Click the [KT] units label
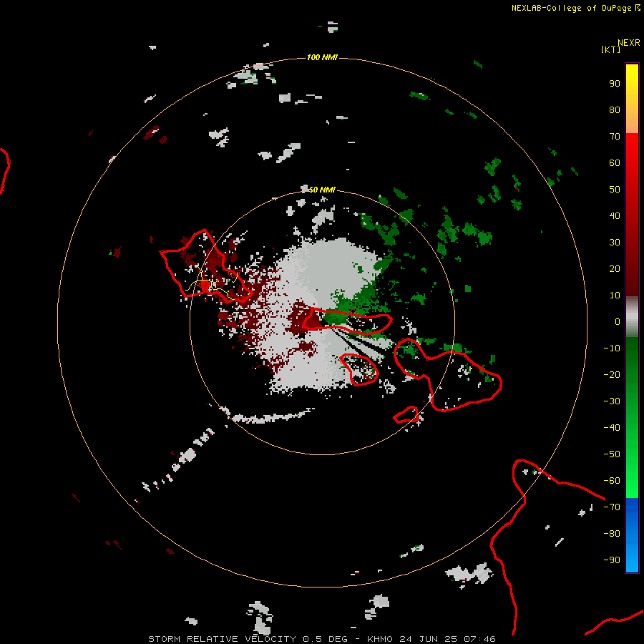This screenshot has width=644, height=644. pyautogui.click(x=610, y=49)
